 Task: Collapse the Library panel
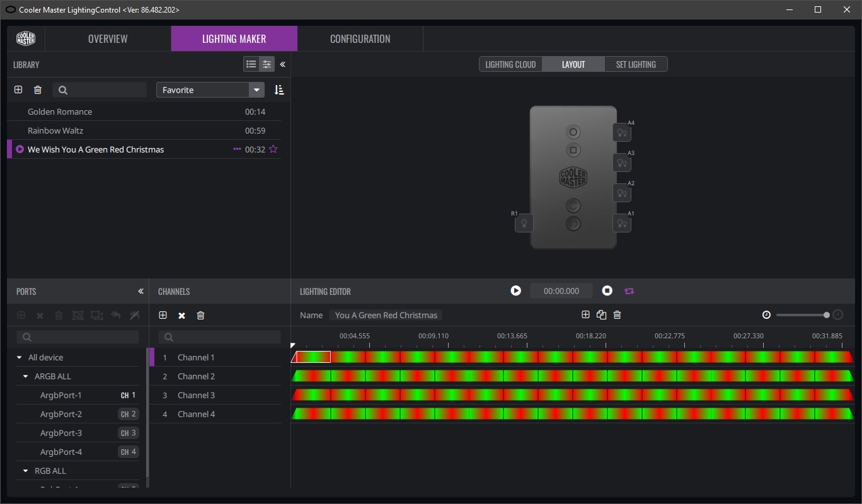click(282, 64)
